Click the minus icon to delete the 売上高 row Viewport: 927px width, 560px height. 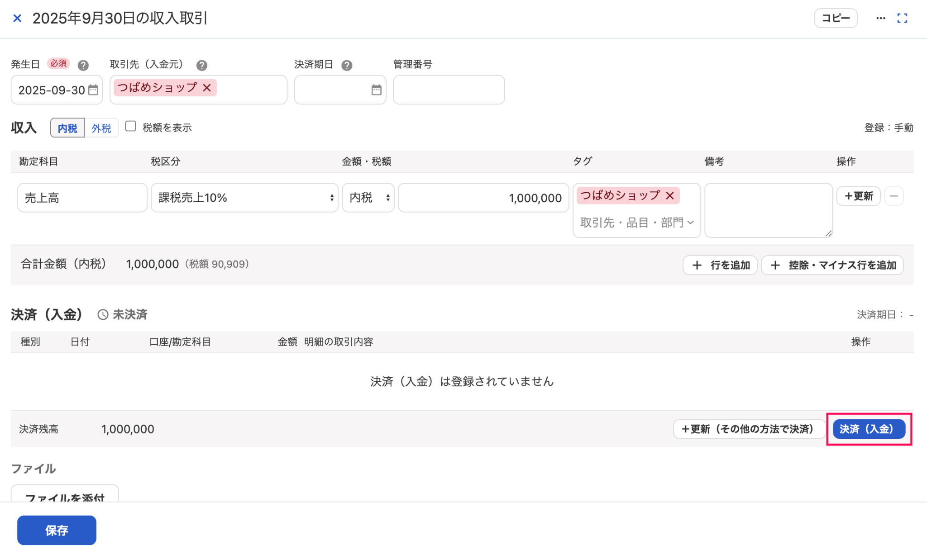894,196
